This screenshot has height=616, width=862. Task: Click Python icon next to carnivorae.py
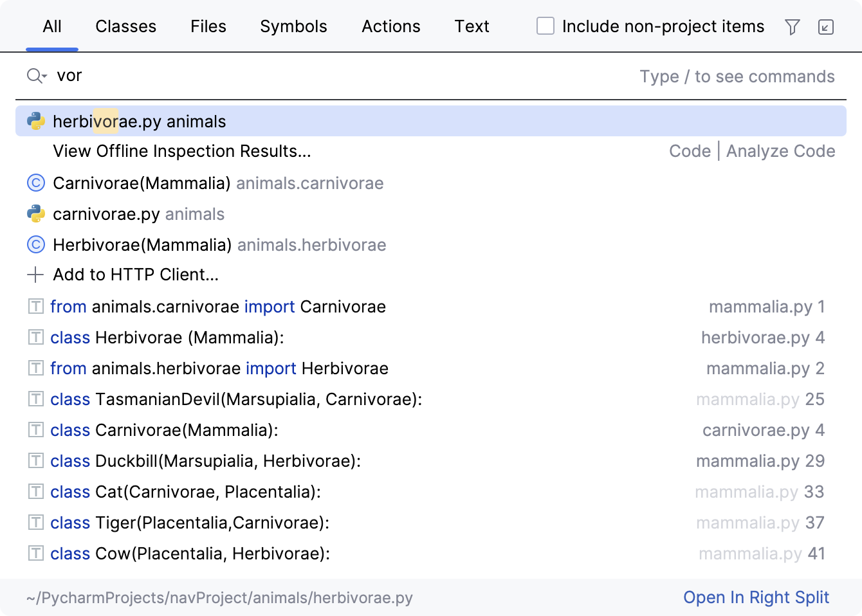pyautogui.click(x=36, y=213)
